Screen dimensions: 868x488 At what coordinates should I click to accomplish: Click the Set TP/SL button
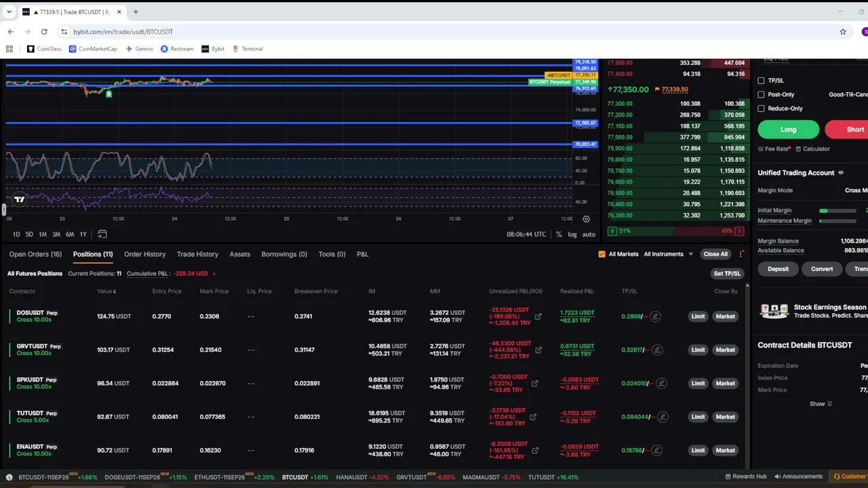coord(727,274)
